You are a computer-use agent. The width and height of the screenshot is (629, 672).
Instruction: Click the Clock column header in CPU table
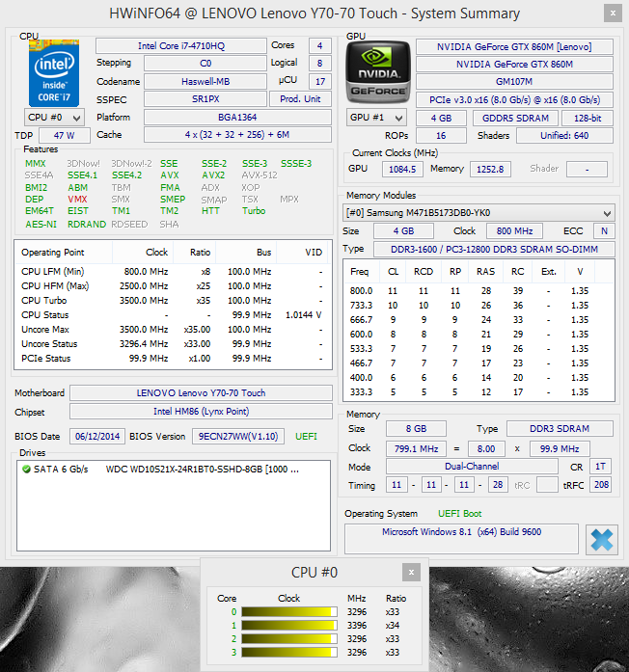(x=143, y=253)
